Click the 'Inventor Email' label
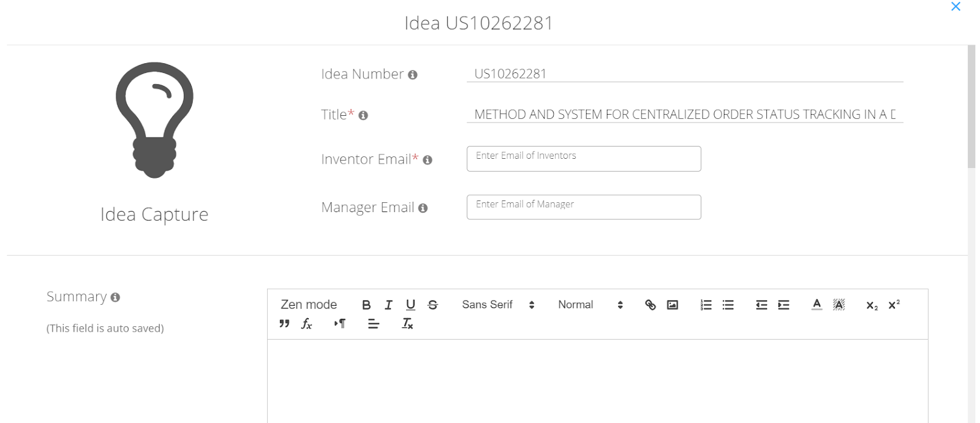This screenshot has width=980, height=423. (x=366, y=159)
